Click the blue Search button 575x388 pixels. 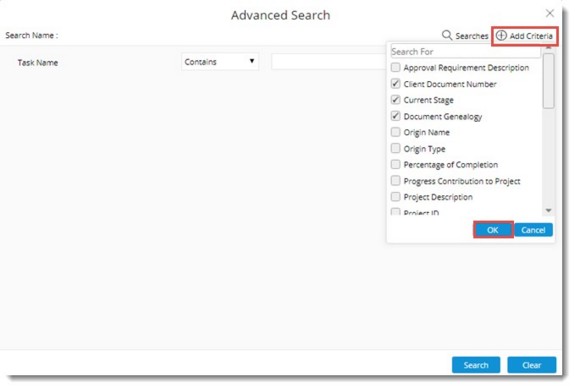tap(476, 365)
